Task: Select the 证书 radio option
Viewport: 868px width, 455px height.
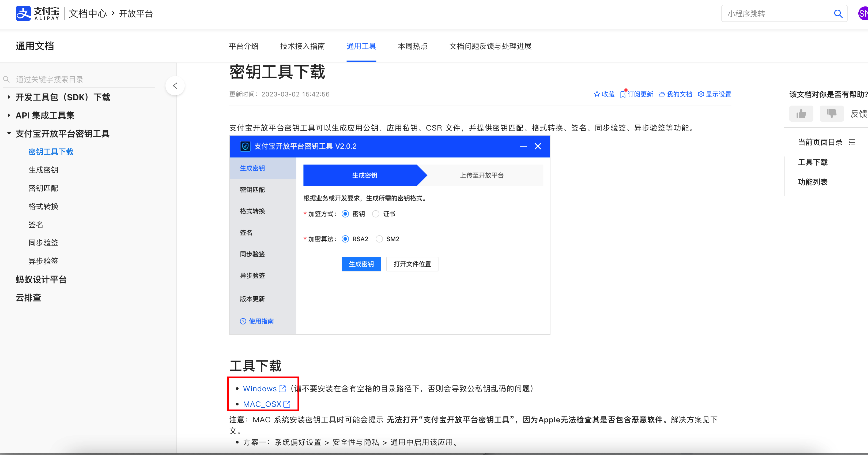Action: coord(376,214)
